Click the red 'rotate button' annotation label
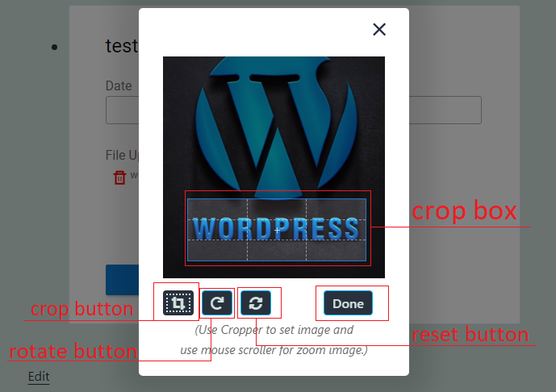556x392 pixels. [x=73, y=352]
